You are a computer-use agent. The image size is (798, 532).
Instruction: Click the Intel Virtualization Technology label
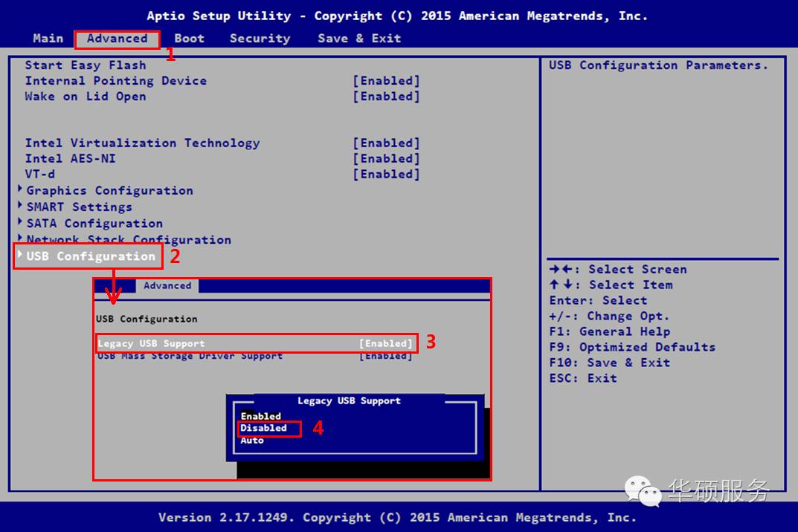tap(143, 143)
